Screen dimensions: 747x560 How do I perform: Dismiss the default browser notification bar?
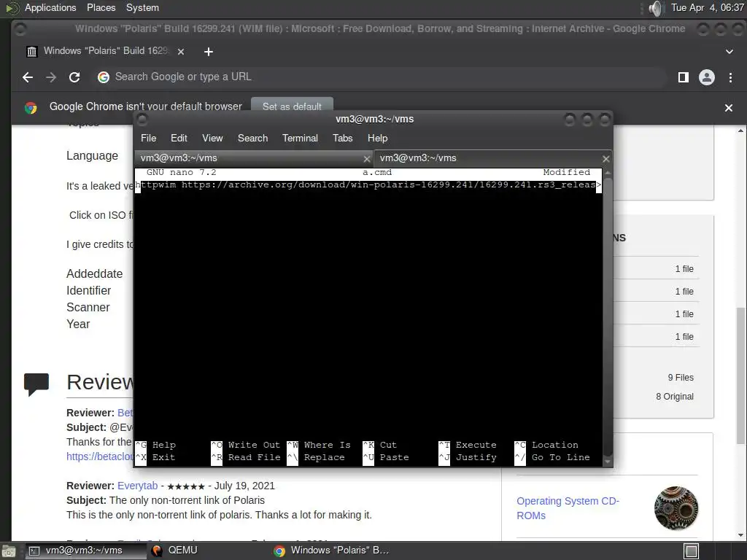pyautogui.click(x=729, y=108)
